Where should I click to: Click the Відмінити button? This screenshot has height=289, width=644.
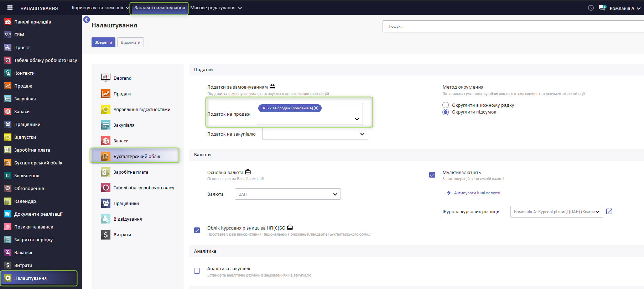pyautogui.click(x=130, y=42)
